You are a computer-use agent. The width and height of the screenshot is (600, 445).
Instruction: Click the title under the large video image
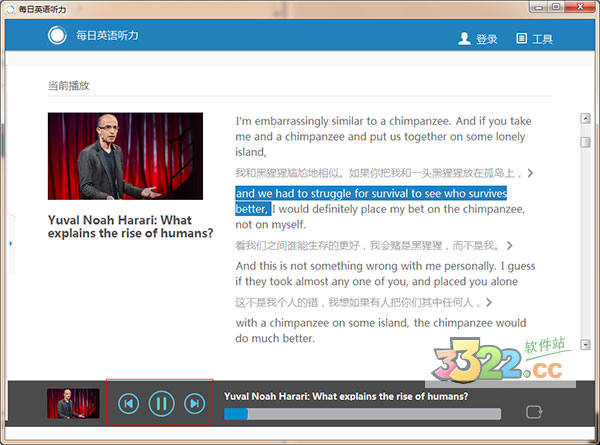(x=130, y=227)
